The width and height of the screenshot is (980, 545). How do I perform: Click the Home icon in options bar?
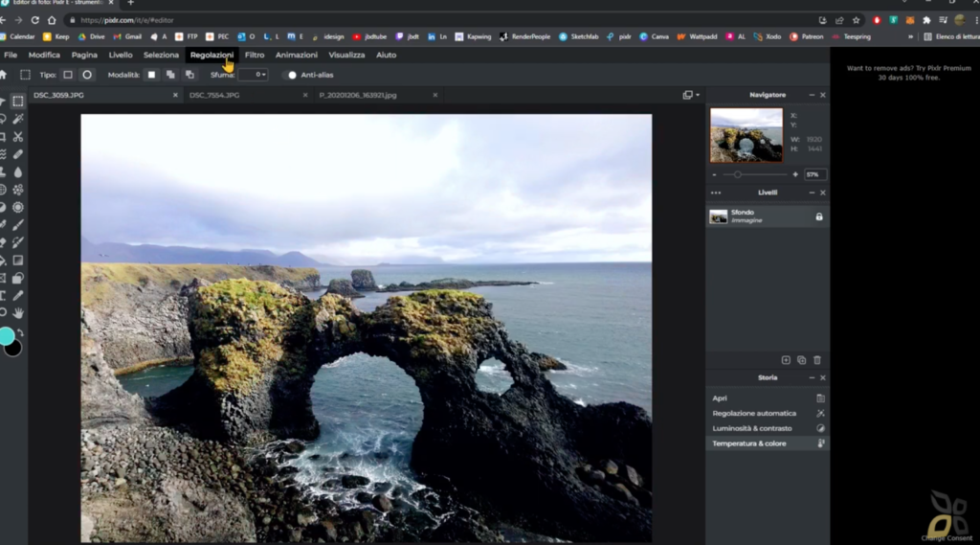point(3,75)
